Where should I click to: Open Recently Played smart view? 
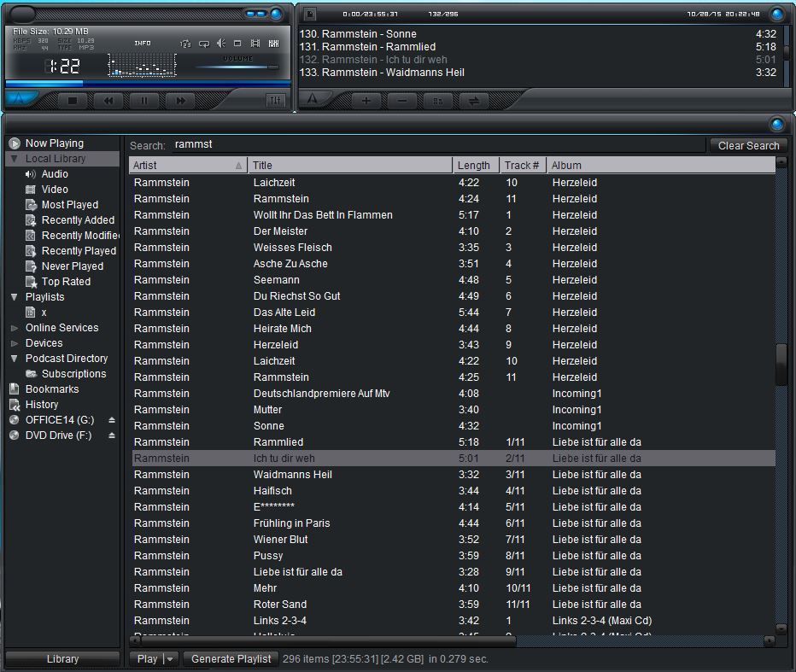point(79,251)
